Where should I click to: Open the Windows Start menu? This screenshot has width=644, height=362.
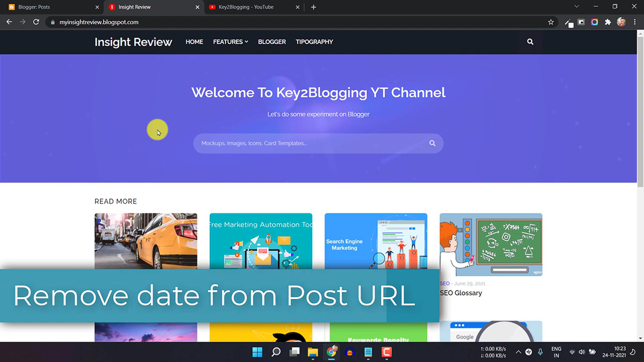click(x=257, y=352)
